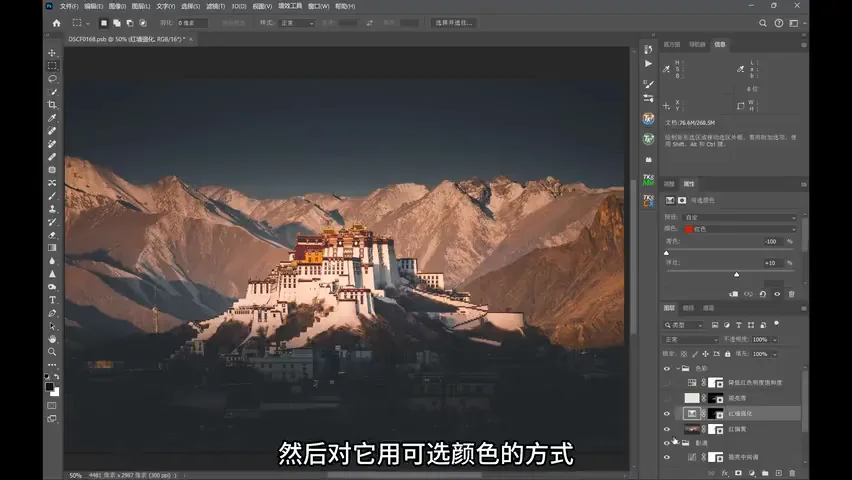Hide the 红偏黄 layer via eye icon
Viewport: 852px width, 480px height.
click(x=667, y=429)
